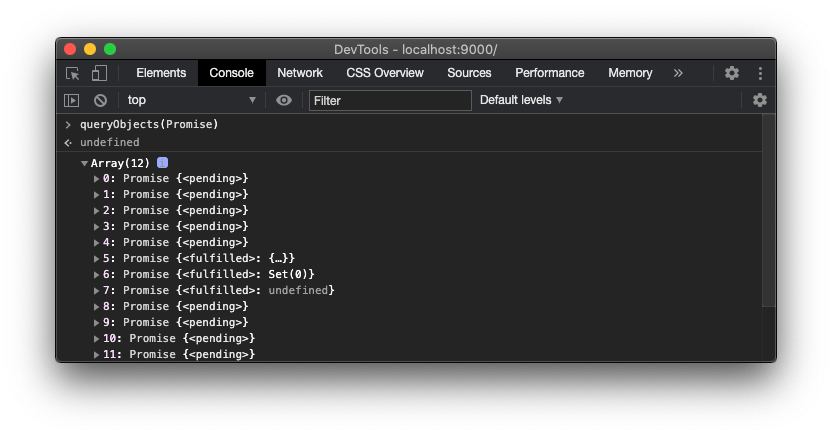Click the Set(0) value text
The image size is (832, 436).
point(288,274)
